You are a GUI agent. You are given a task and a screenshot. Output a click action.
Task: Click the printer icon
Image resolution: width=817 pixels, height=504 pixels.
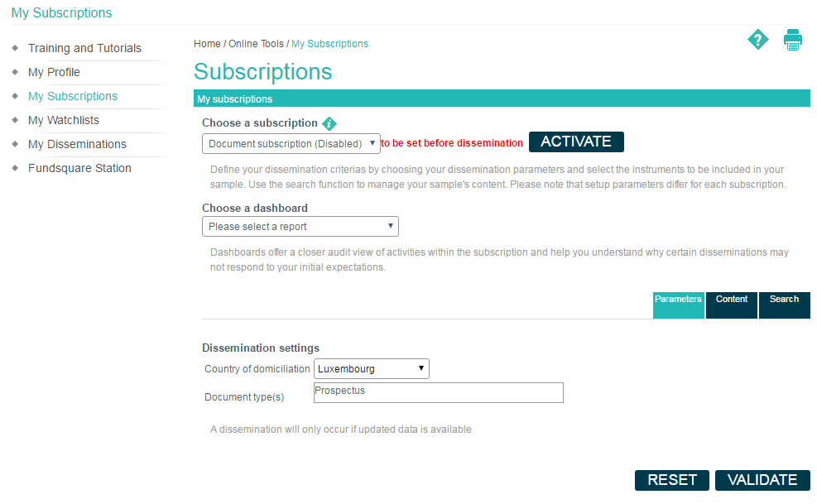click(x=793, y=40)
